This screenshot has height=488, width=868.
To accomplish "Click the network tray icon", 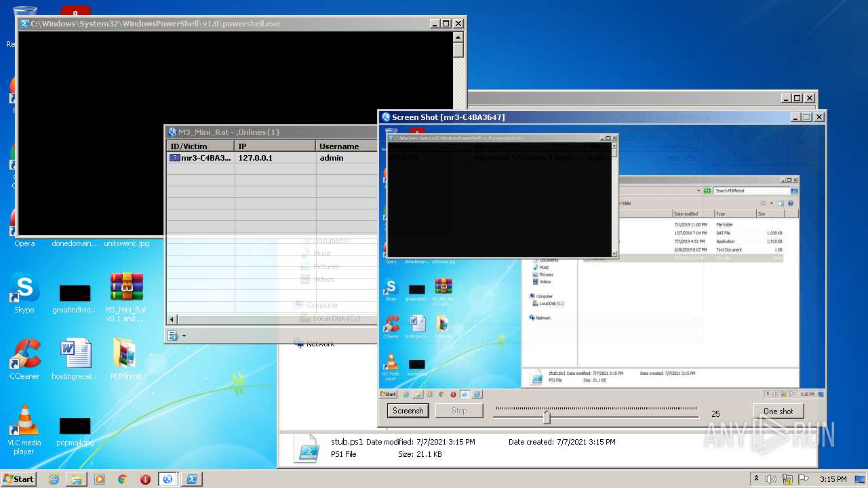I will tap(788, 479).
